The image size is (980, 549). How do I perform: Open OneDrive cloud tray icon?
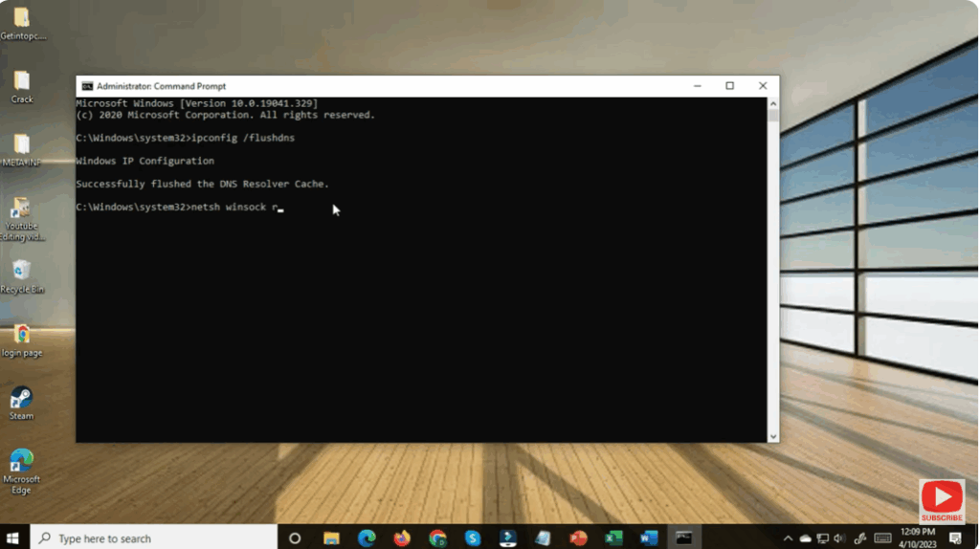tap(806, 538)
